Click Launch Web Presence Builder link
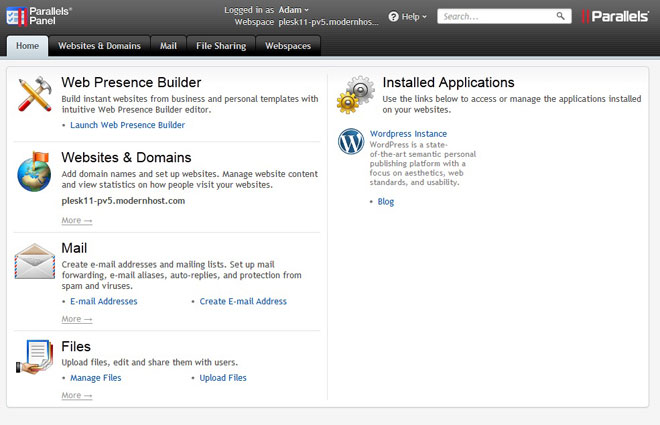Image resolution: width=660 pixels, height=425 pixels. [x=128, y=125]
